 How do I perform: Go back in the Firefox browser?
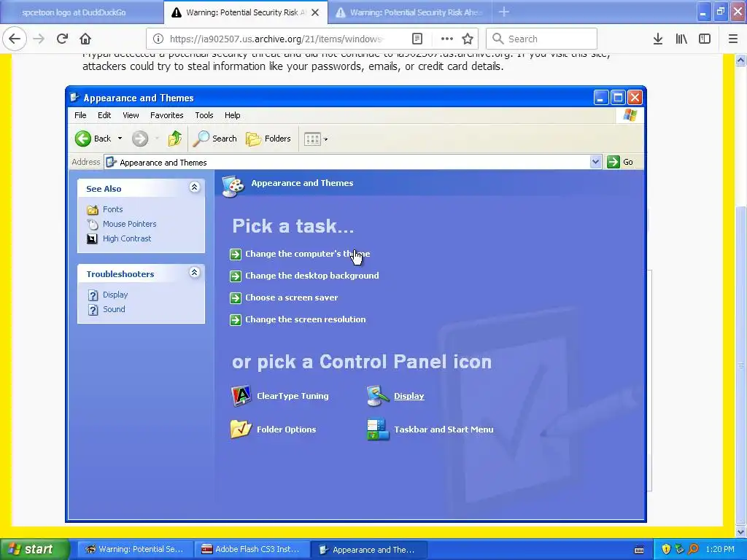coord(15,39)
